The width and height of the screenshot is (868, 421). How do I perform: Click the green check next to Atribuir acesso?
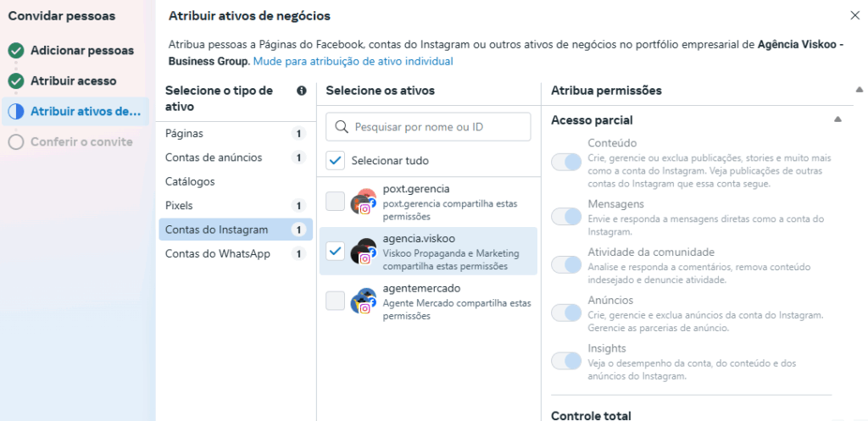16,81
